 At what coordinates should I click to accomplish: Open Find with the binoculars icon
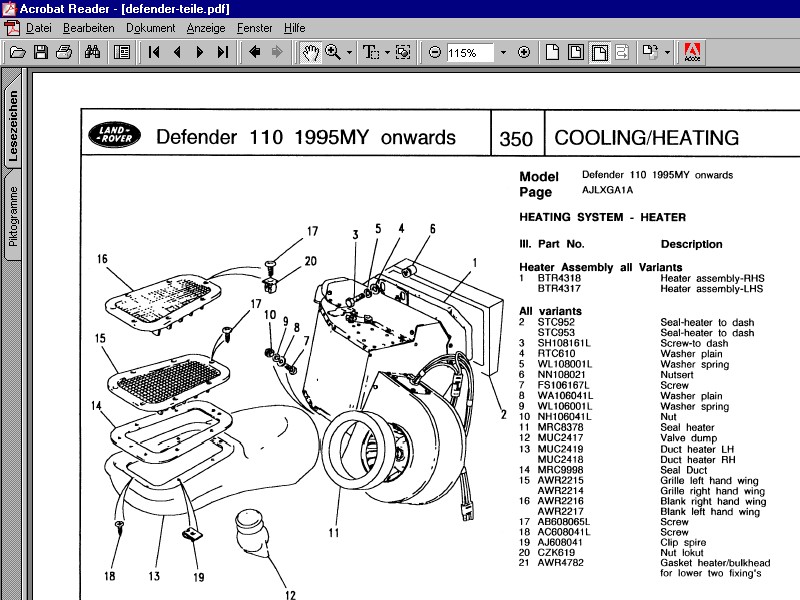tap(93, 52)
